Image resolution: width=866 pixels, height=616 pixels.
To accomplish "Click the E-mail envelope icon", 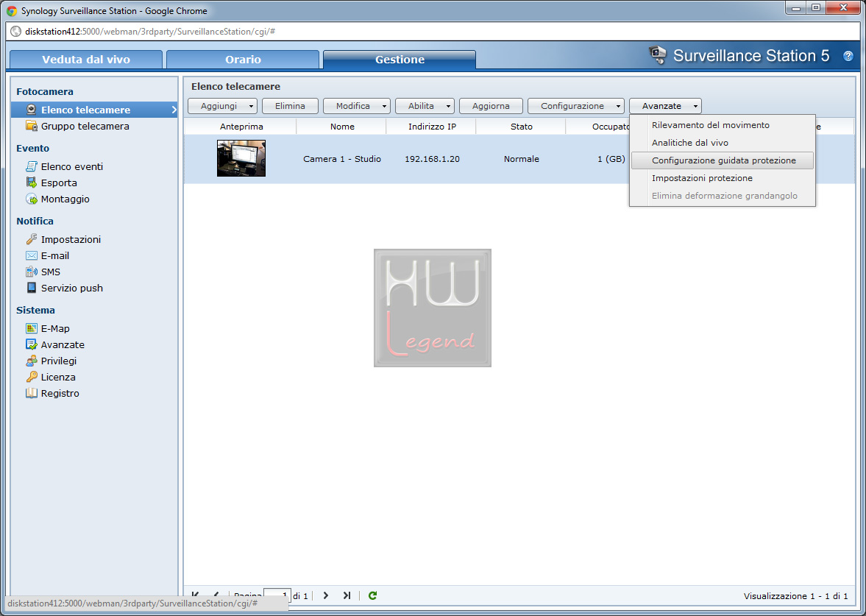I will tap(32, 255).
